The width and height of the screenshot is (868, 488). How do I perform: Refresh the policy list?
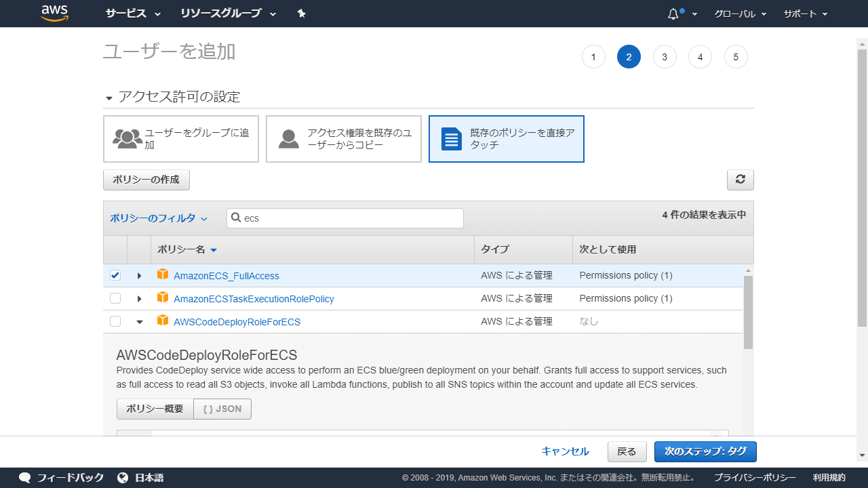click(x=740, y=180)
